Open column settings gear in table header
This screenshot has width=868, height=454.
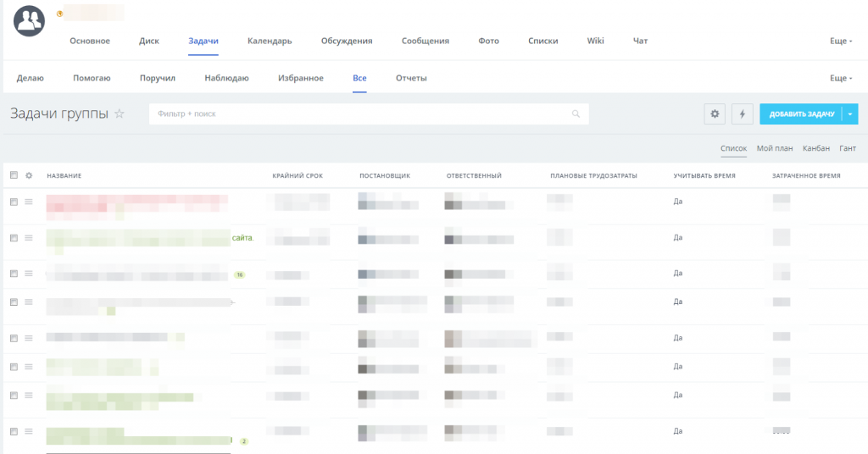point(29,175)
